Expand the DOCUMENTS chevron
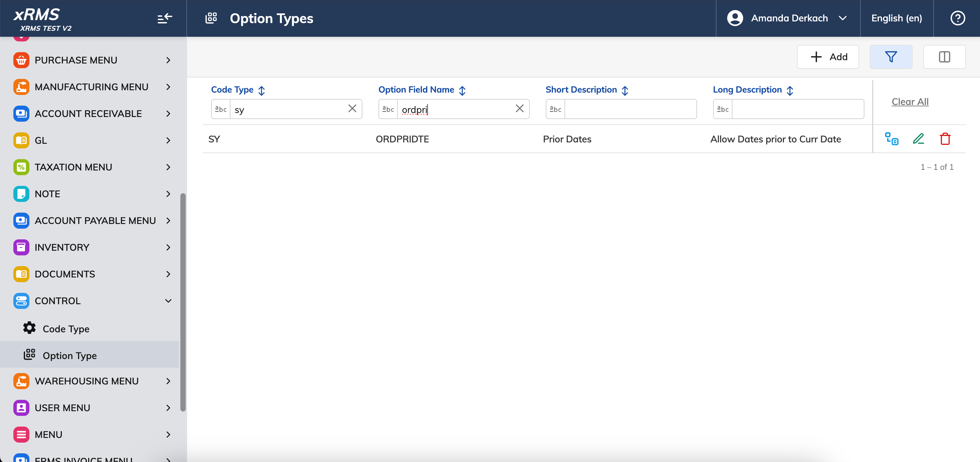 [x=168, y=274]
